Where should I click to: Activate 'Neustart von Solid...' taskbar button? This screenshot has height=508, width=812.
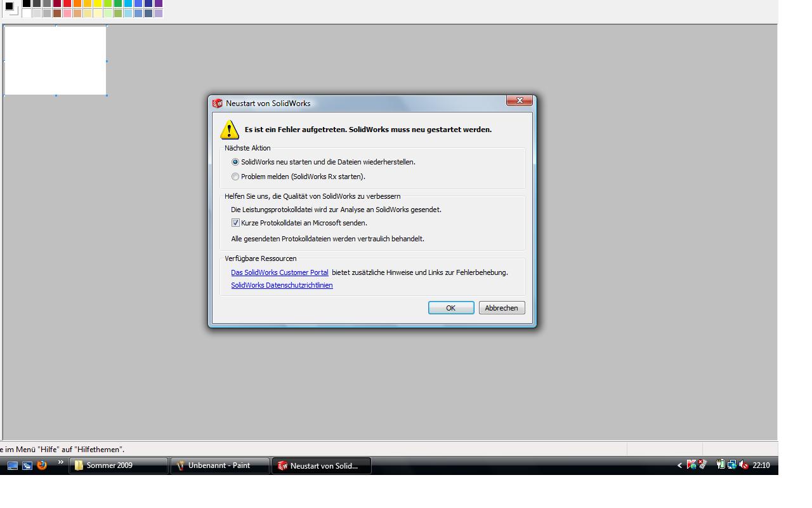pos(322,465)
